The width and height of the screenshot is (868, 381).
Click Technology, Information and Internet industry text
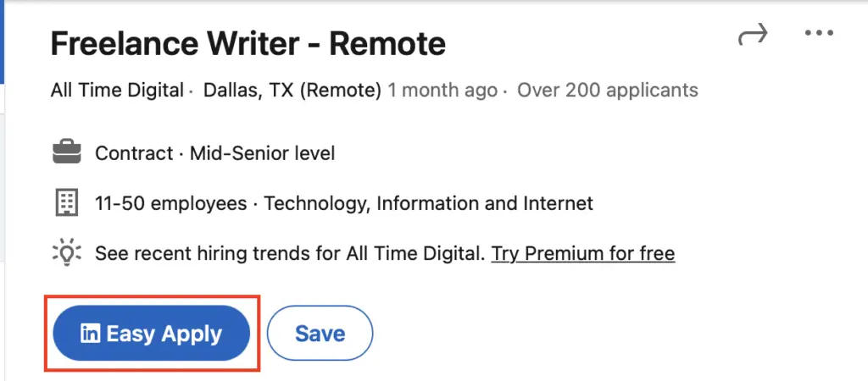429,204
